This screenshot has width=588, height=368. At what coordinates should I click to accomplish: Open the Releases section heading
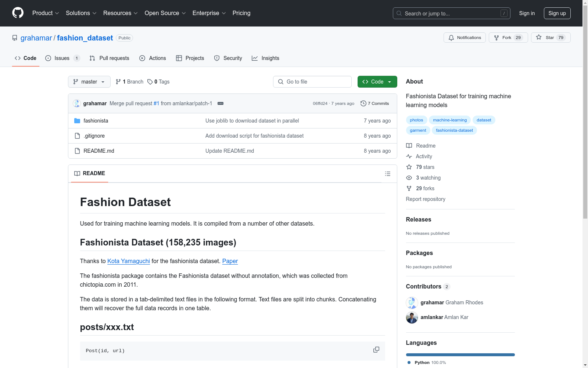click(x=419, y=219)
